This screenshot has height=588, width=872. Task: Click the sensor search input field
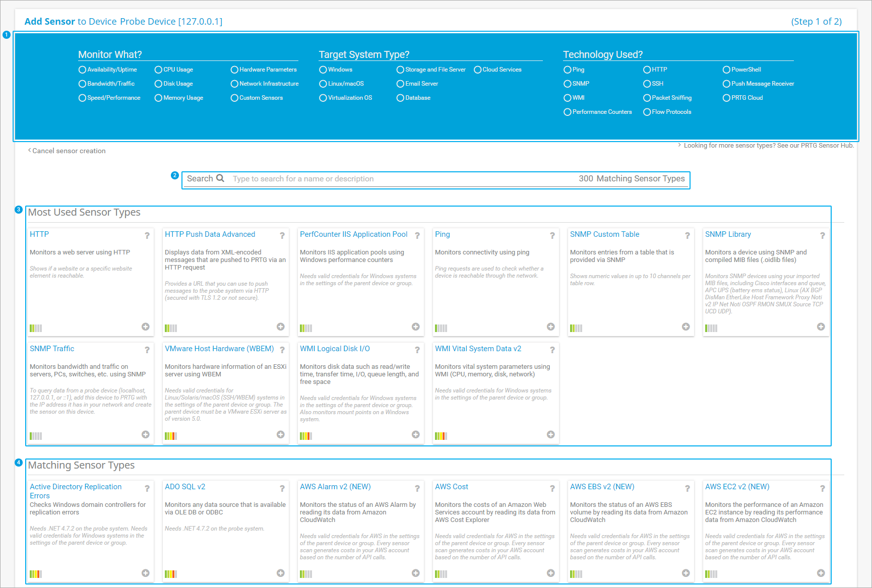pyautogui.click(x=393, y=179)
